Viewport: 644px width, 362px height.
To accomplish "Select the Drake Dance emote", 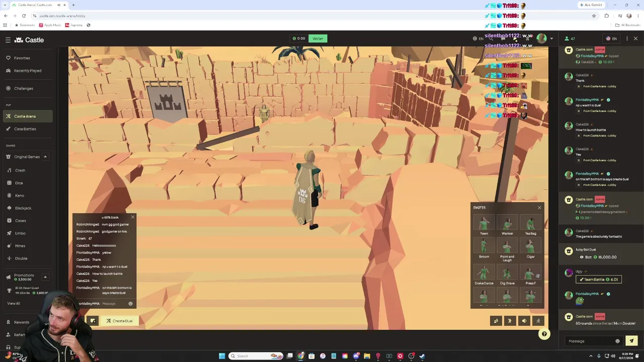I will coord(484,275).
